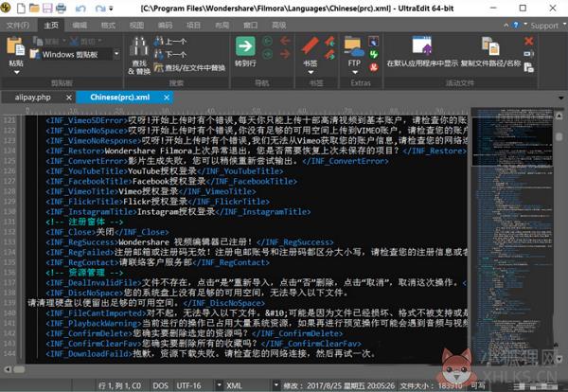Open the XML syntax highlighting dropdown
Screen dimensions: 568x392
(276, 384)
